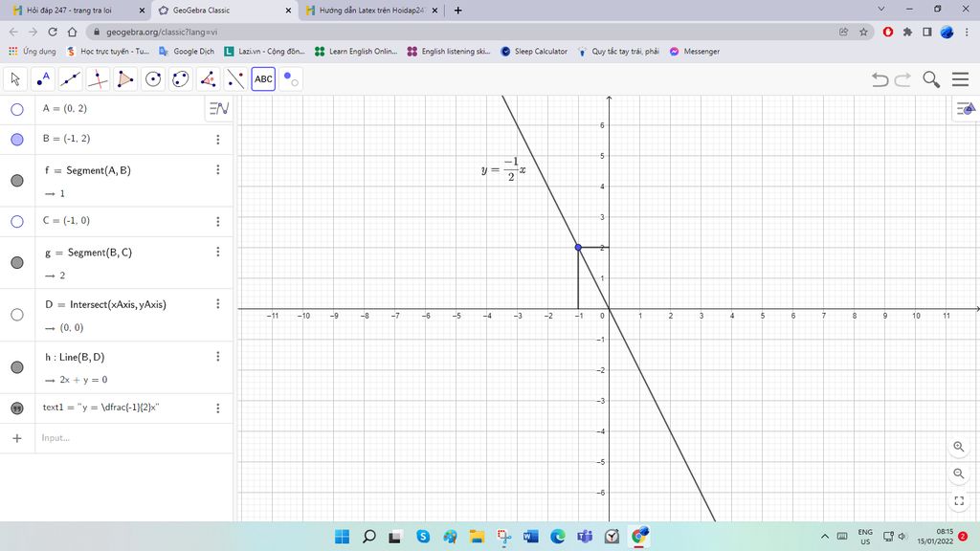Open the graphics view style bar
Screen dimensions: 980x551
(x=966, y=109)
